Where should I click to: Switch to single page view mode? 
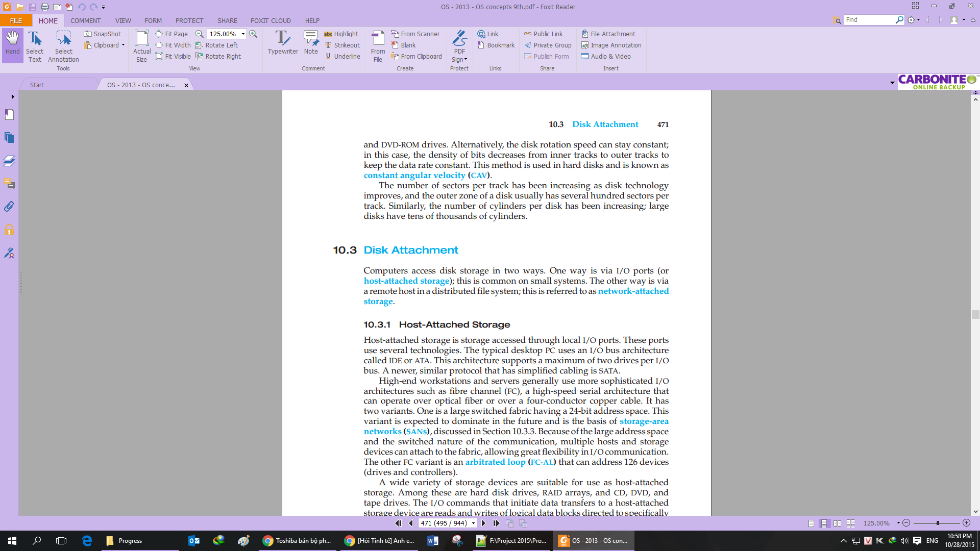(812, 523)
